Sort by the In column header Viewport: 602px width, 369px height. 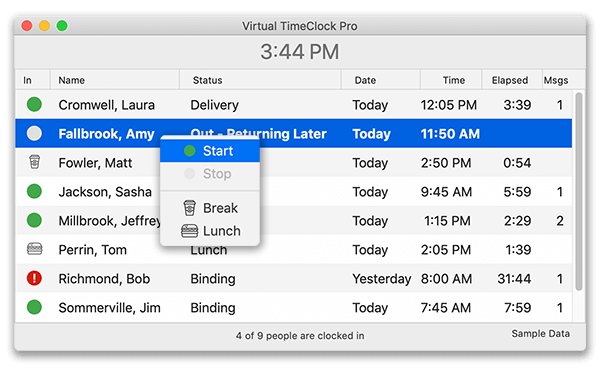pyautogui.click(x=32, y=80)
